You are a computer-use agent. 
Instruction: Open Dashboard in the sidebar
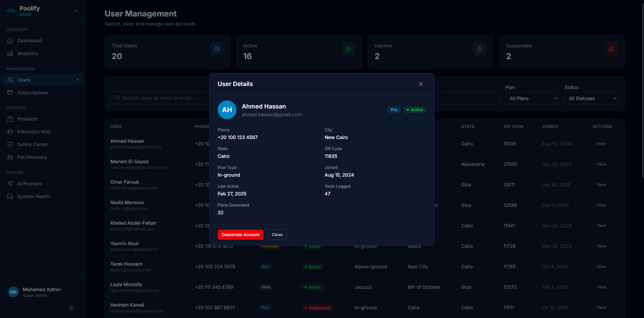[x=43, y=41]
